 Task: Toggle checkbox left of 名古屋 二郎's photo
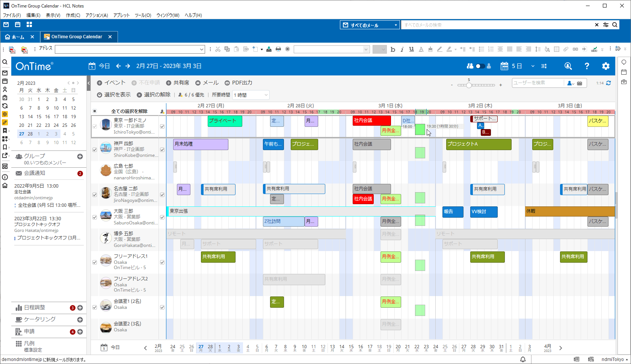95,195
